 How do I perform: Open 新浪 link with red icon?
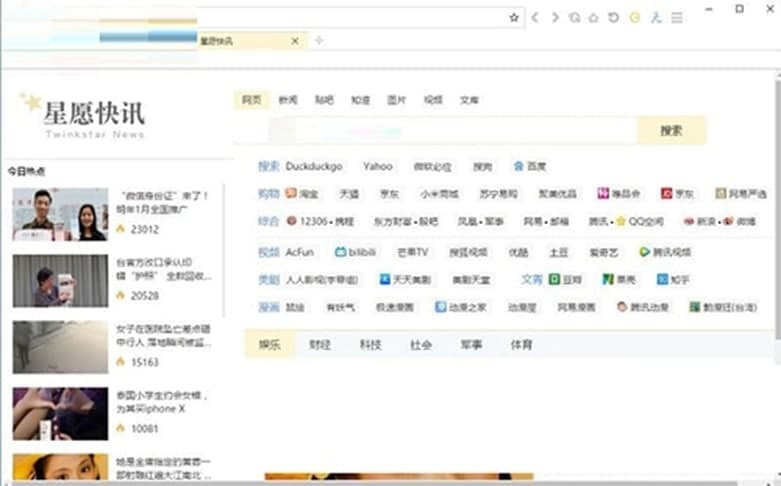click(700, 221)
